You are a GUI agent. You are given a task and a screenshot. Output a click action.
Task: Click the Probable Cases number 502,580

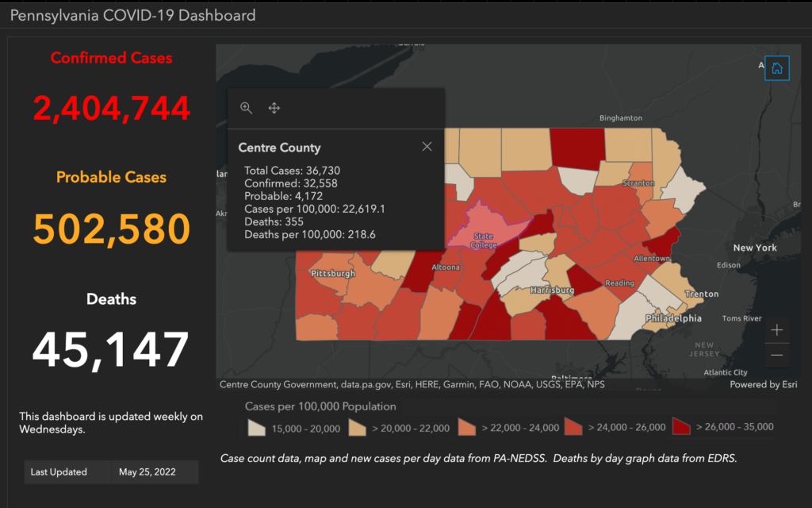112,229
